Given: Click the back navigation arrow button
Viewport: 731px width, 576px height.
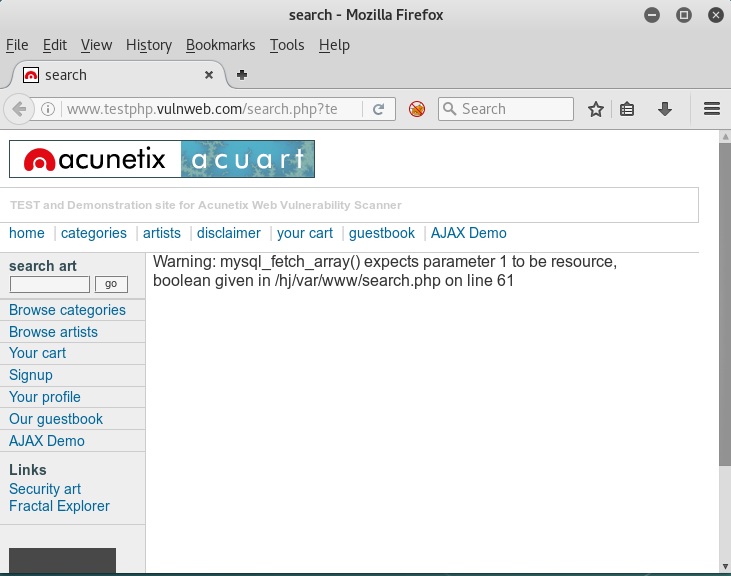Looking at the screenshot, I should [19, 109].
